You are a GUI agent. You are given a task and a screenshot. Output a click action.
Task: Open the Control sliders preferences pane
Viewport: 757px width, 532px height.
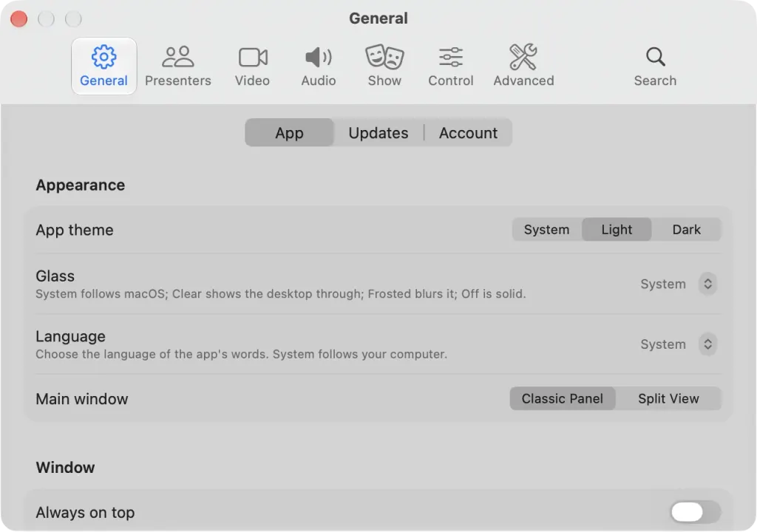pos(451,66)
